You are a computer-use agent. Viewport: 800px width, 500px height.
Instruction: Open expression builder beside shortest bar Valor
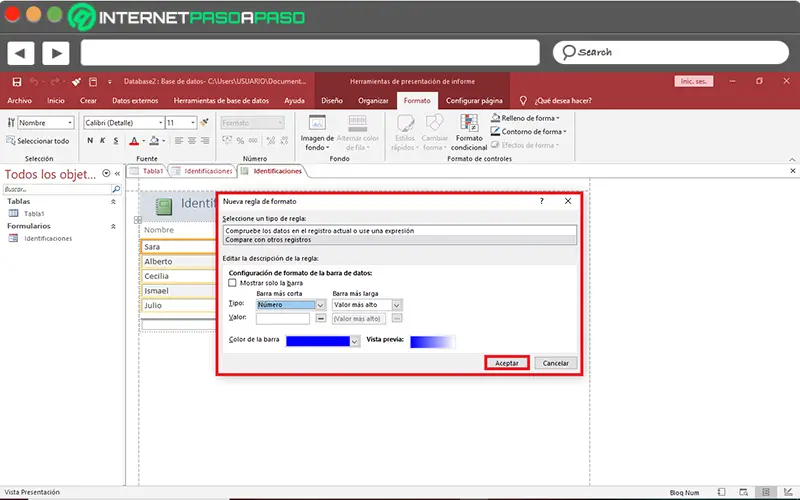(320, 318)
